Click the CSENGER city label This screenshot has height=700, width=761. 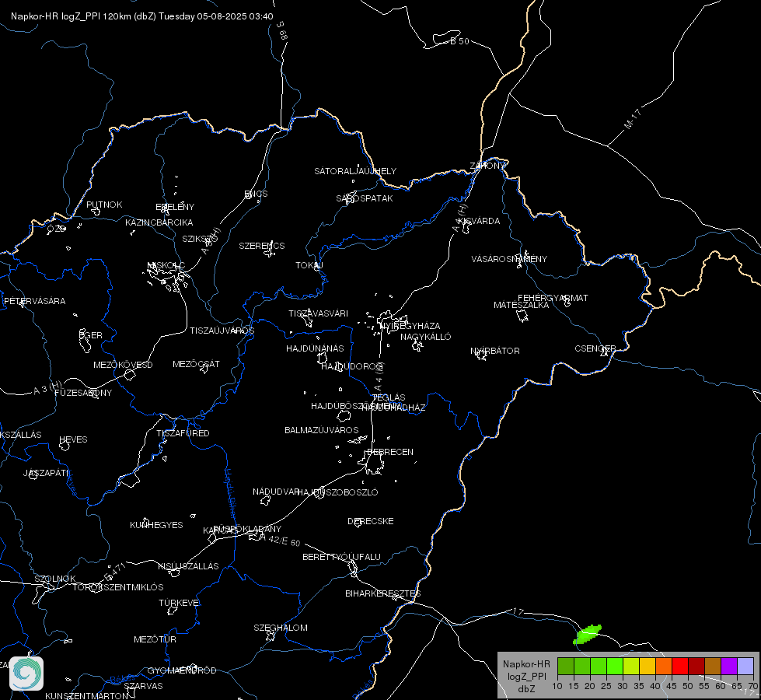click(595, 348)
